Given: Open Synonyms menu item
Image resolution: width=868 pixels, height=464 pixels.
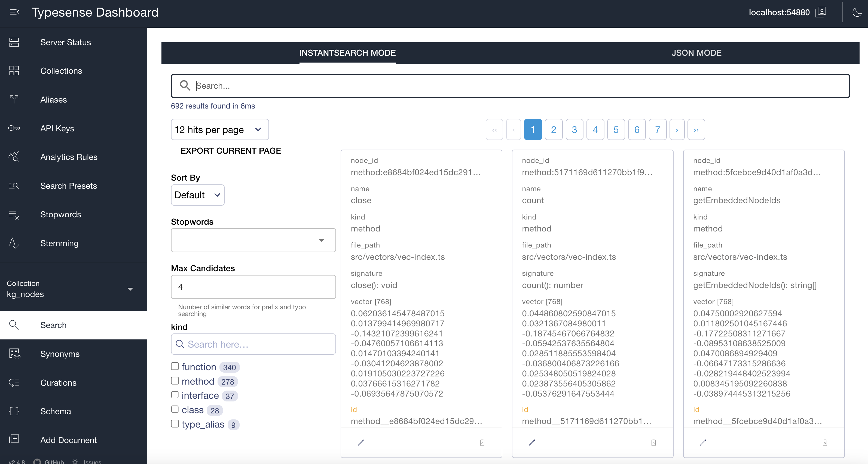Looking at the screenshot, I should point(74,354).
